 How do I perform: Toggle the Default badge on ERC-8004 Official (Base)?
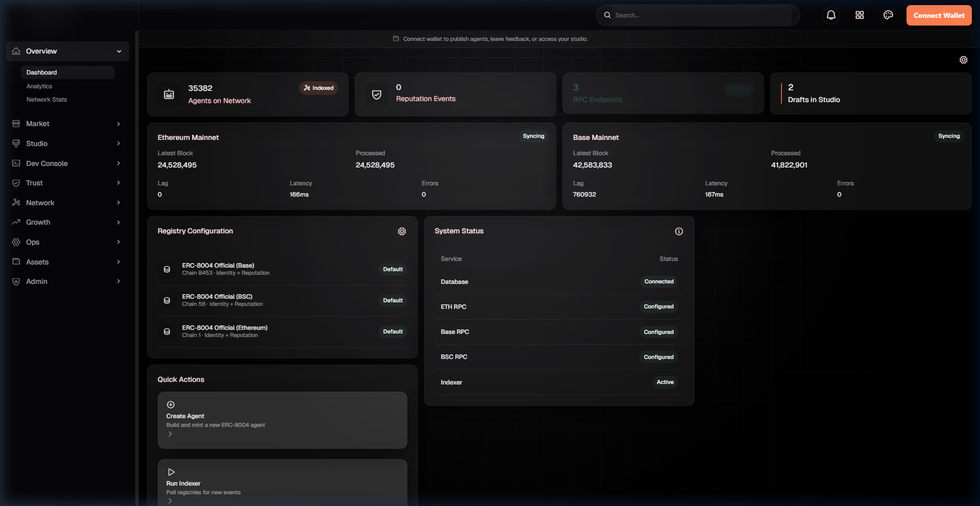point(392,269)
